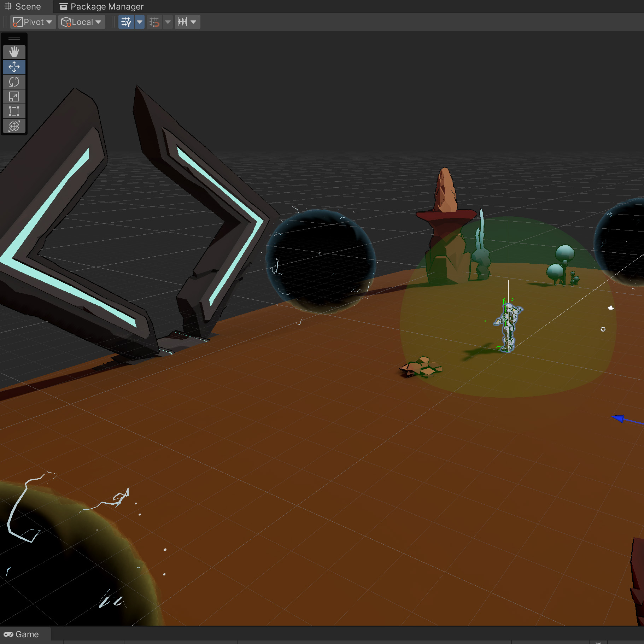Click the small cloud gizmo icon
This screenshot has width=644, height=644.
tap(610, 308)
